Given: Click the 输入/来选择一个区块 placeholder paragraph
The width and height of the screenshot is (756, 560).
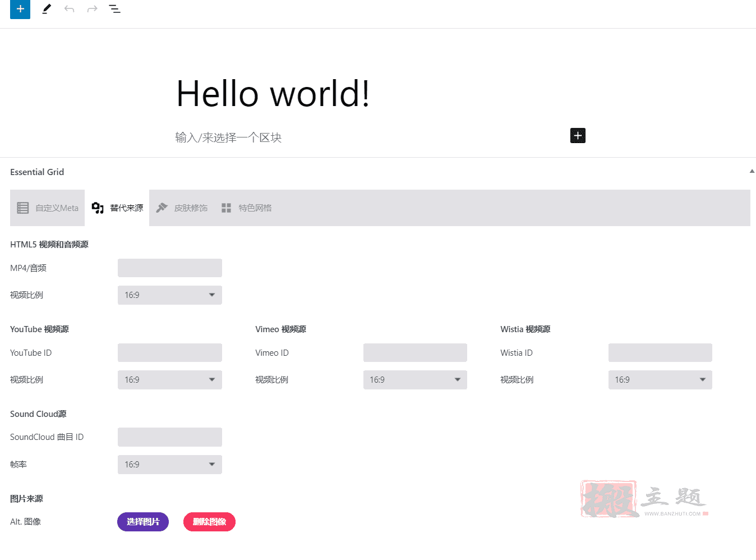Looking at the screenshot, I should click(x=228, y=137).
